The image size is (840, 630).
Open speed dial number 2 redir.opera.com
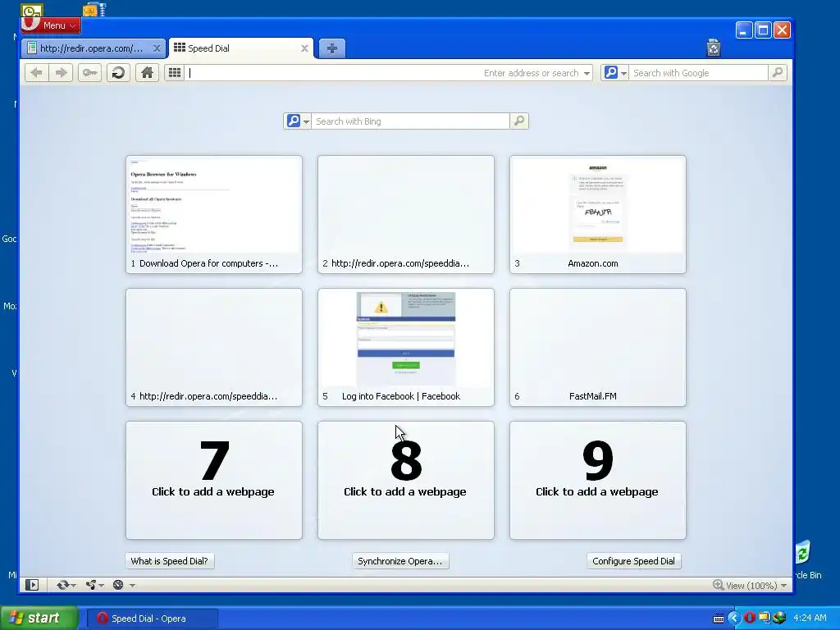point(405,214)
